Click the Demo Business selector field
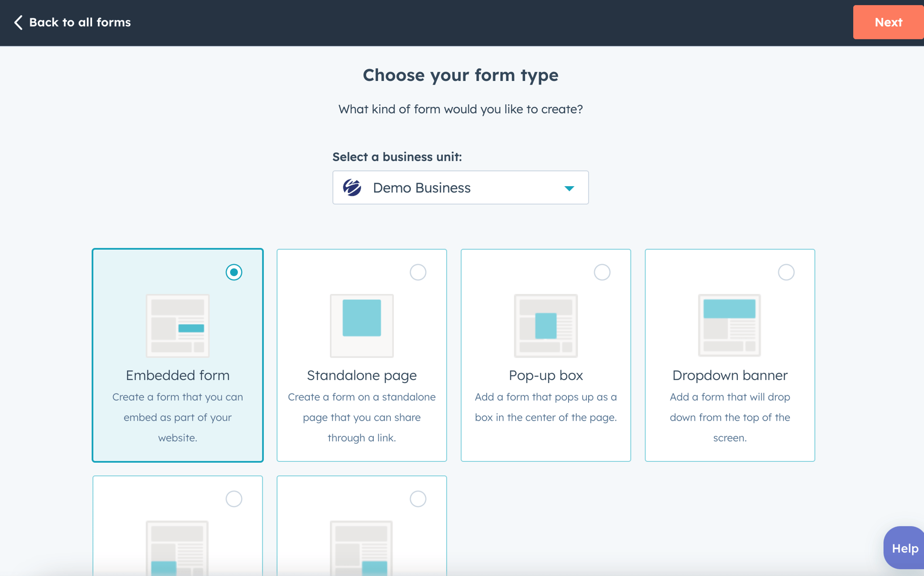This screenshot has width=924, height=576. pos(460,188)
